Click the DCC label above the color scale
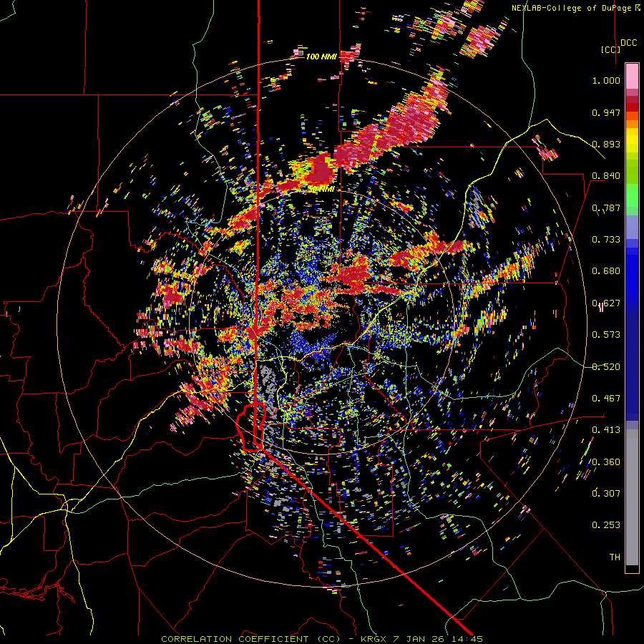Image resolution: width=644 pixels, height=644 pixels. click(628, 42)
